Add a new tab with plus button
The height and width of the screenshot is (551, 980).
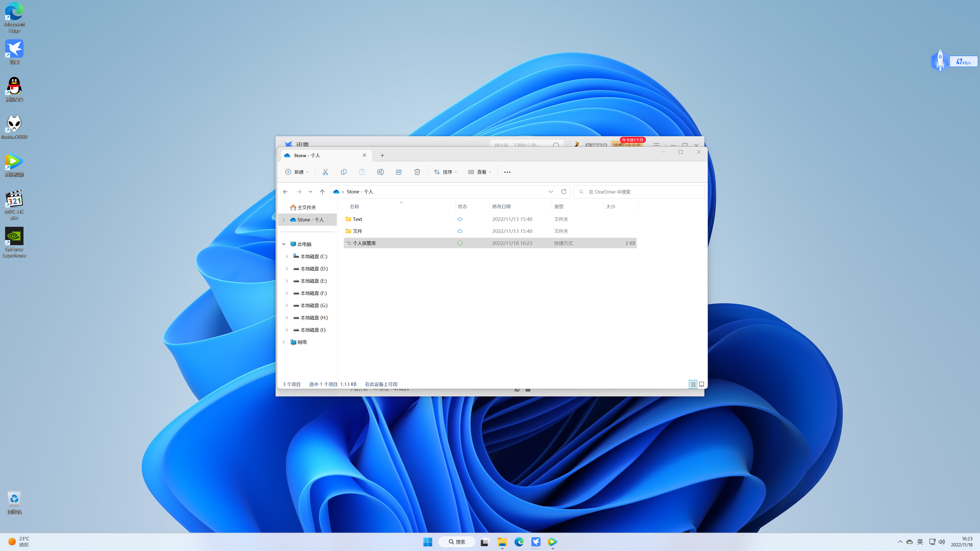pyautogui.click(x=382, y=155)
